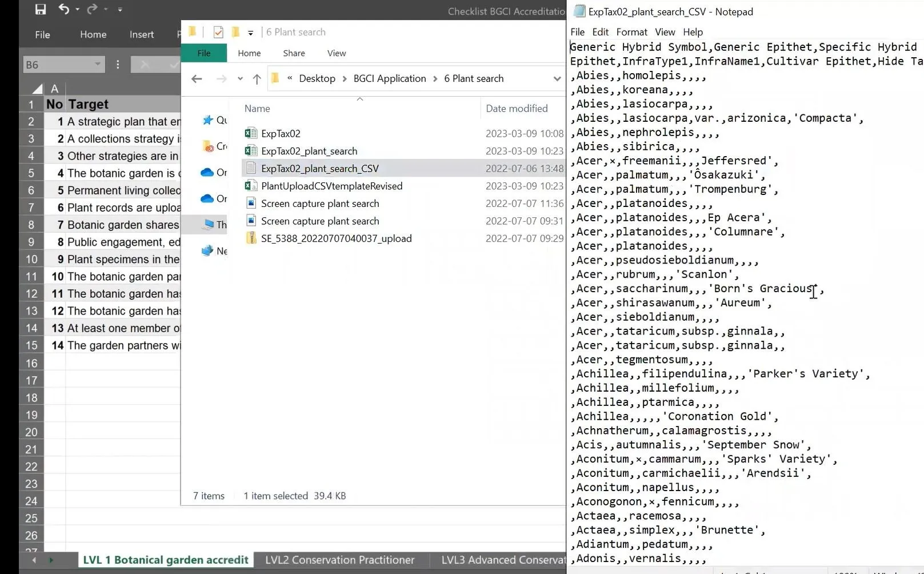Click File Explorer's Forward arrow
Image resolution: width=924 pixels, height=574 pixels.
pyautogui.click(x=221, y=79)
